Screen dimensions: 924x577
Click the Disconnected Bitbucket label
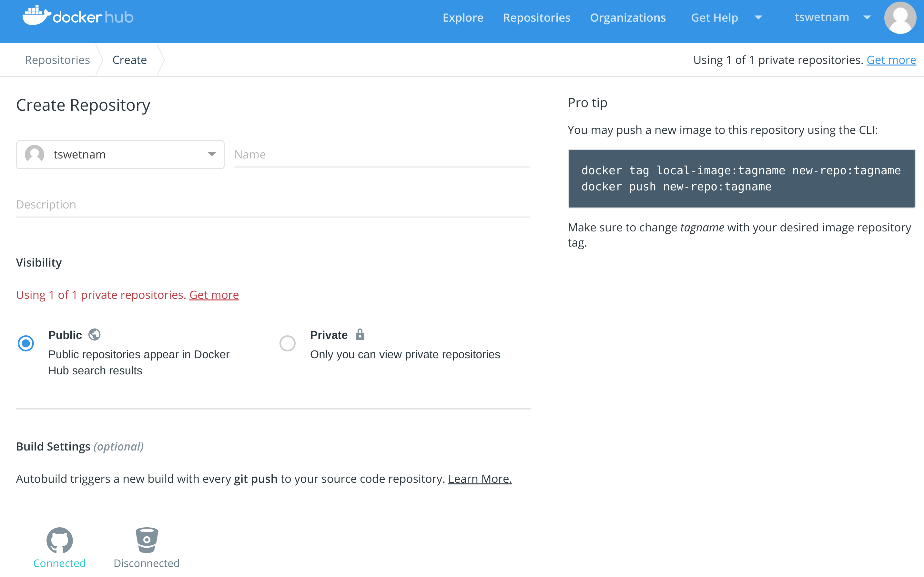pyautogui.click(x=147, y=563)
